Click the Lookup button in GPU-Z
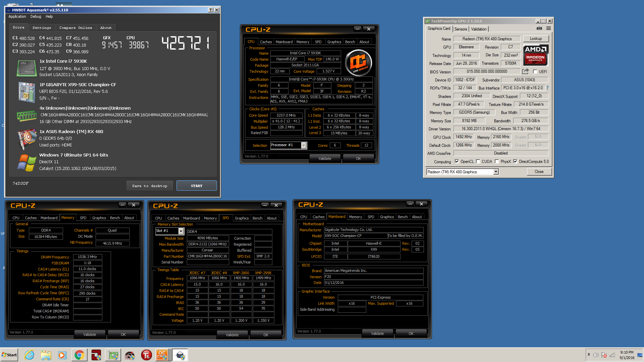Screen dimensions: 644x362 tap(536, 39)
